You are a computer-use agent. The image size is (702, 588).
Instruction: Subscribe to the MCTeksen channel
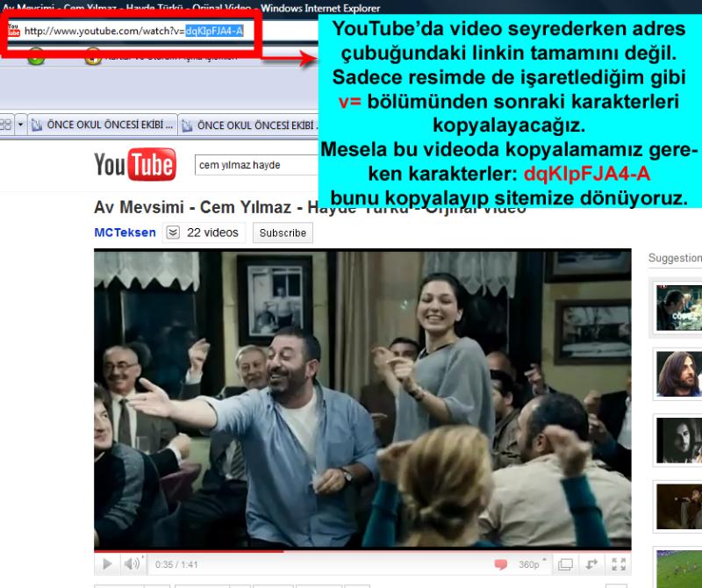click(x=283, y=233)
